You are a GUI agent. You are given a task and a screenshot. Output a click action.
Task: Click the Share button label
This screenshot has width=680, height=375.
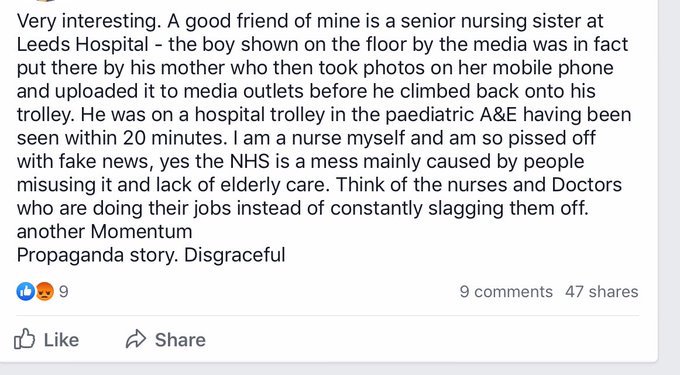click(x=180, y=340)
